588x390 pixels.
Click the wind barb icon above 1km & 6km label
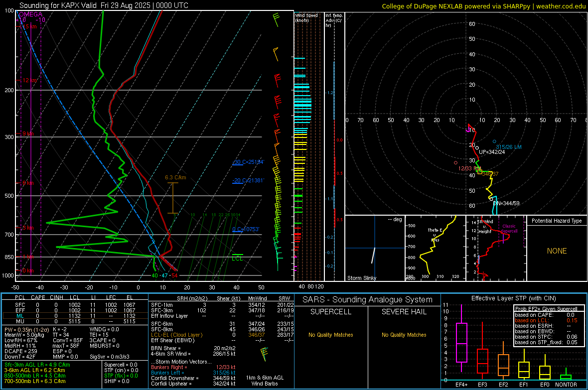[x=265, y=354]
